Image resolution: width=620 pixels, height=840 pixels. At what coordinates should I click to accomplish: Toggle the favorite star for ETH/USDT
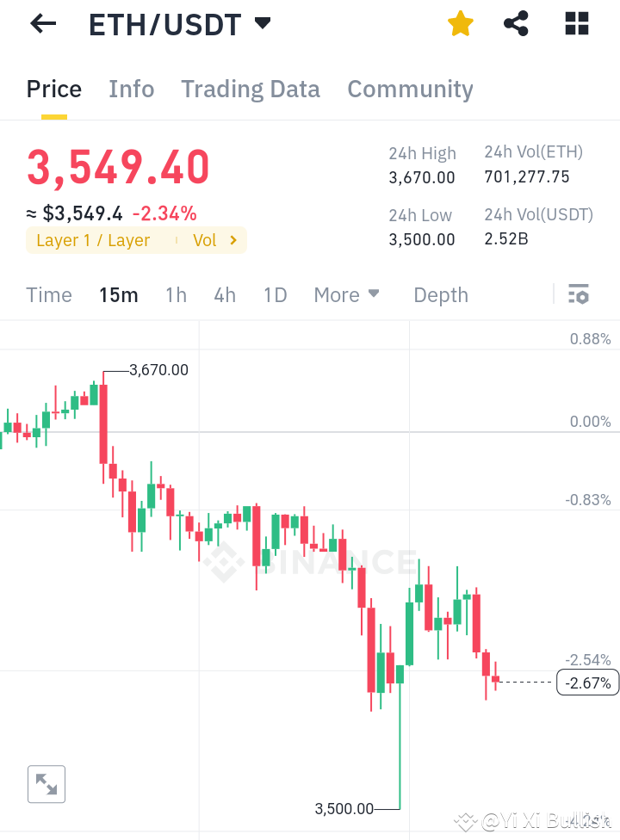(x=460, y=23)
